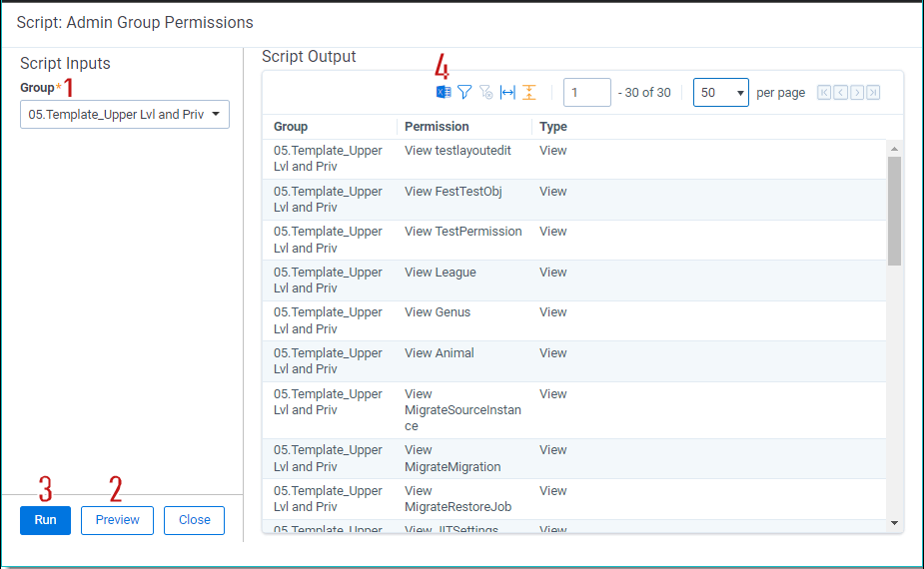Click the page number input field
This screenshot has width=924, height=569.
(x=587, y=93)
